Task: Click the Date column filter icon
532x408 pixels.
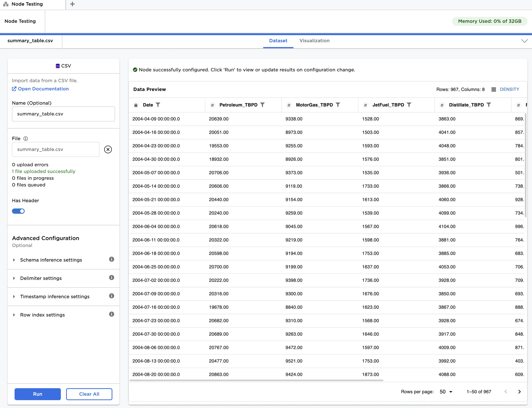Action: click(158, 105)
